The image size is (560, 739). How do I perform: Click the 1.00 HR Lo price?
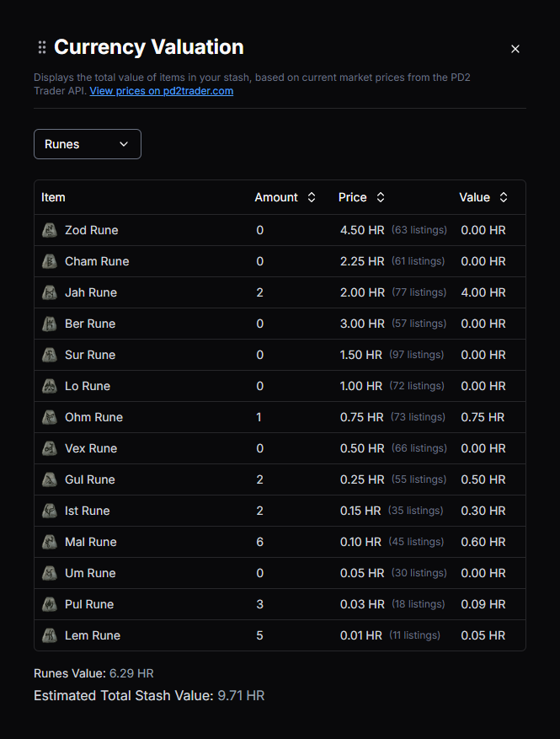pos(361,386)
